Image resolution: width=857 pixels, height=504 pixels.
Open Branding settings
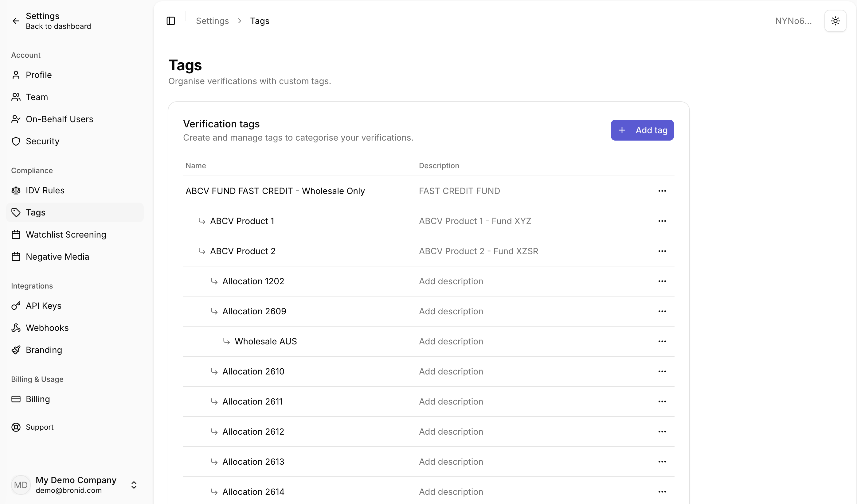tap(75, 350)
